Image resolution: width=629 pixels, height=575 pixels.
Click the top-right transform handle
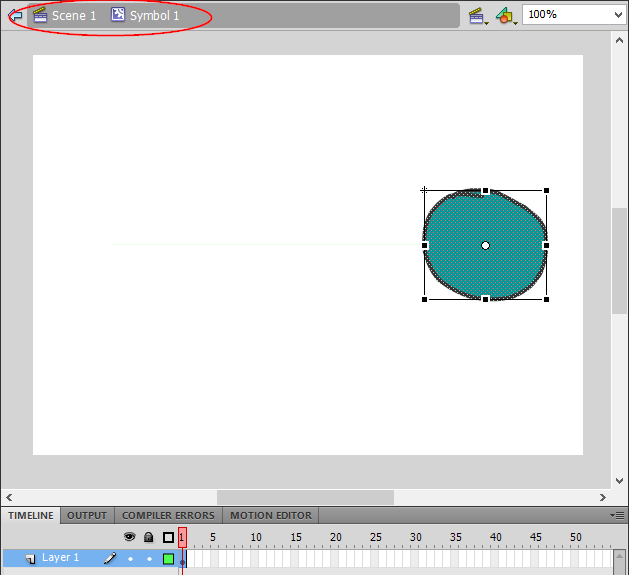[546, 191]
